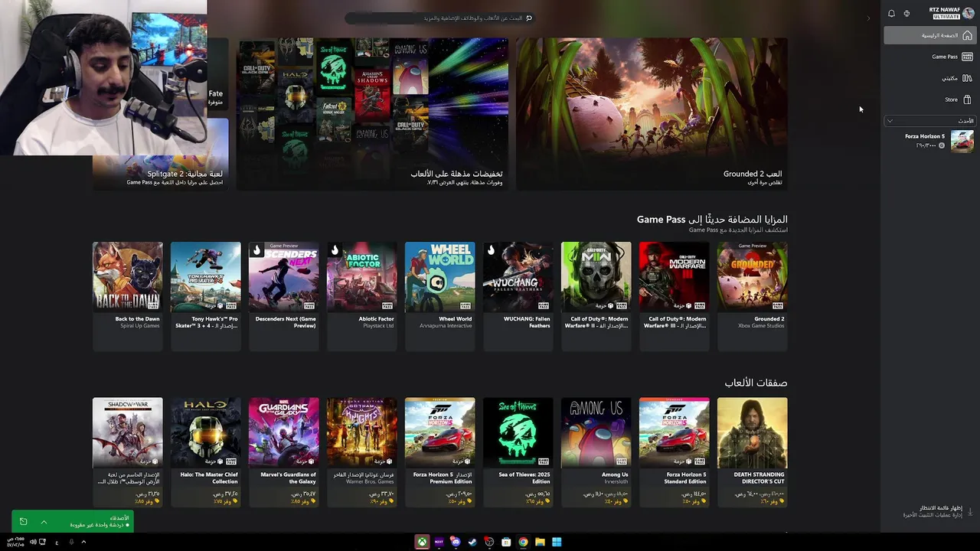The height and width of the screenshot is (551, 980).
Task: Open the My Library sidebar item
Action: pos(929,78)
